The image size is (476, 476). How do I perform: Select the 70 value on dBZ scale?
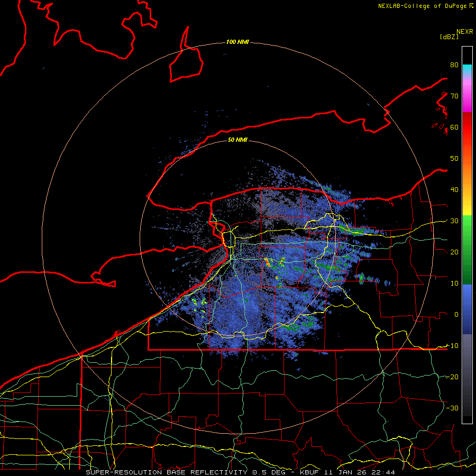454,96
